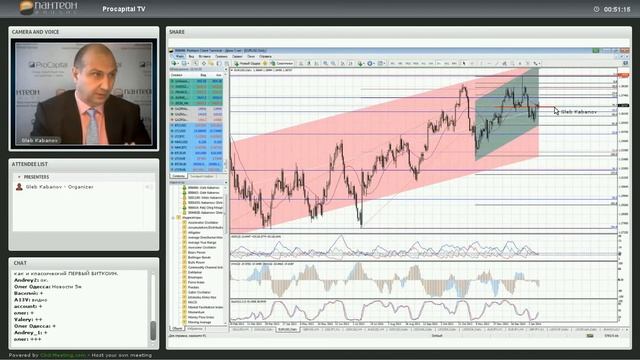Screen dimensions: 640x360
Task: Select Average True Range indicator
Action: coord(202,242)
